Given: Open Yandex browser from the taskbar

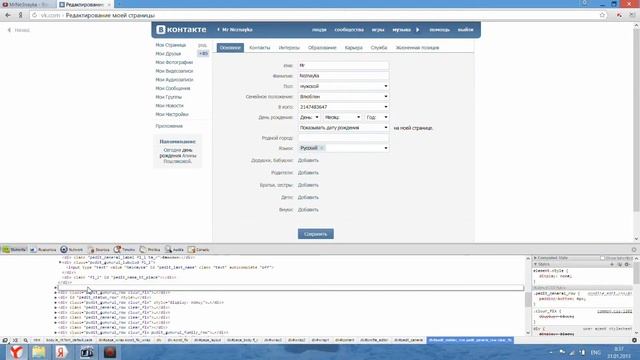Looking at the screenshot, I should pos(16,352).
